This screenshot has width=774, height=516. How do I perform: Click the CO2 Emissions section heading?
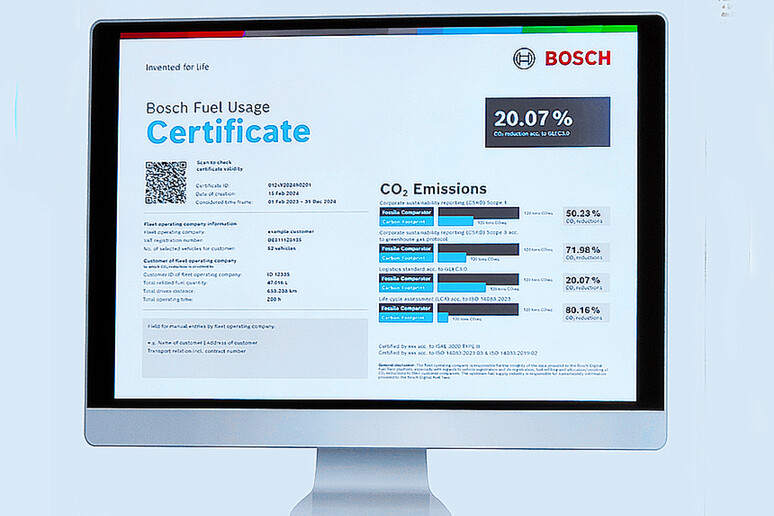coord(433,189)
